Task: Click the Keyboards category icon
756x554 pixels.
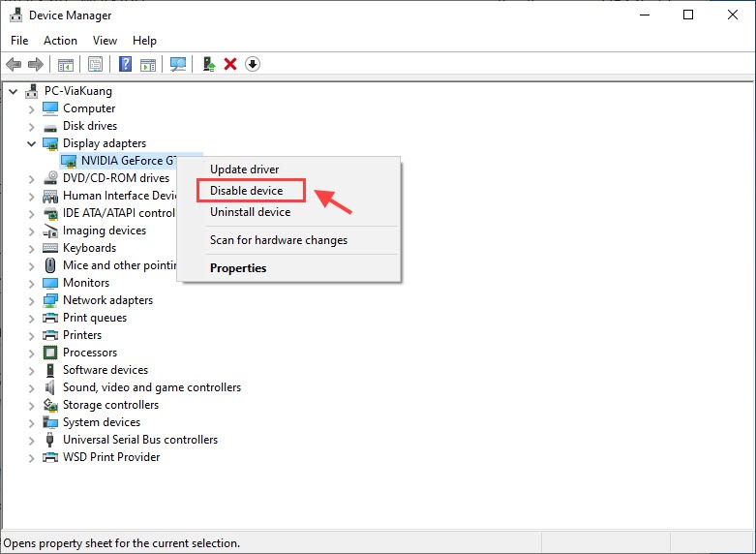Action: pos(50,248)
